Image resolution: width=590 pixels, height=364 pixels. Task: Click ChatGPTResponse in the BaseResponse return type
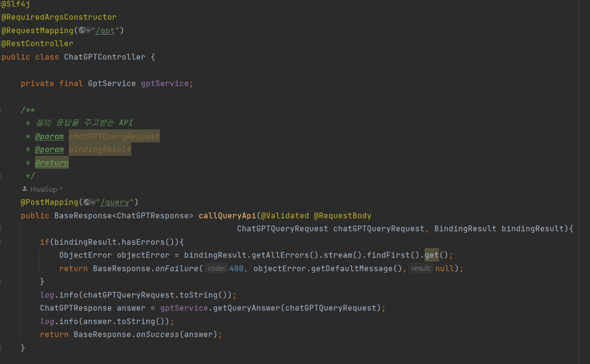[x=153, y=215]
